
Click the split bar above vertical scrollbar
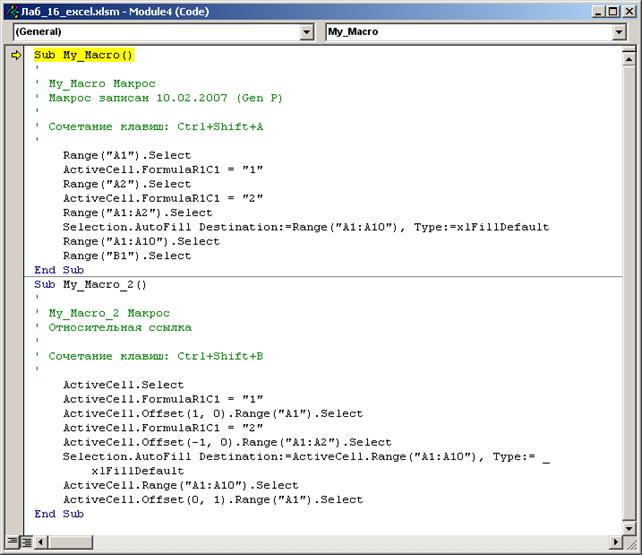629,50
